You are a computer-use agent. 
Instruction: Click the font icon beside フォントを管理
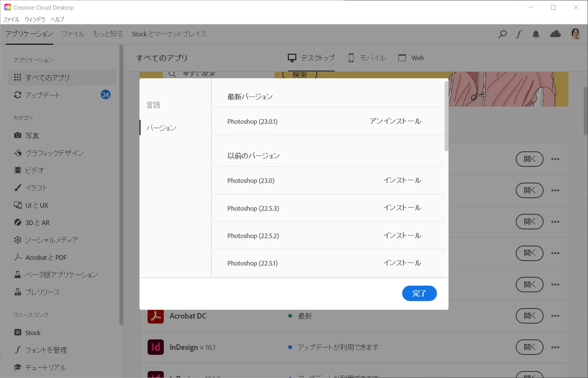click(x=17, y=350)
